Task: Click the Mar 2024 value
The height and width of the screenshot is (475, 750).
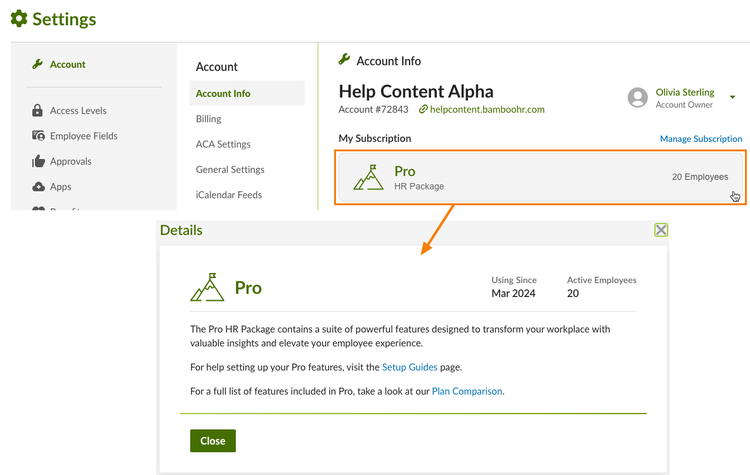Action: click(513, 293)
